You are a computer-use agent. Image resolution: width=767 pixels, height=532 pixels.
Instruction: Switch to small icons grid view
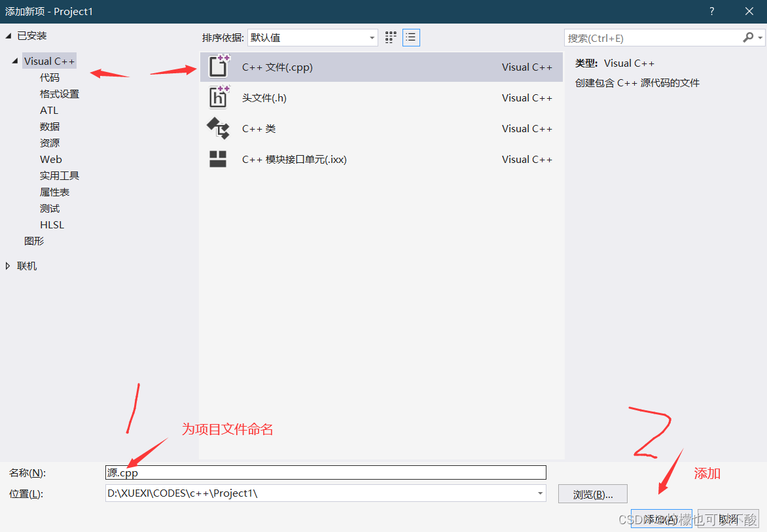(390, 38)
